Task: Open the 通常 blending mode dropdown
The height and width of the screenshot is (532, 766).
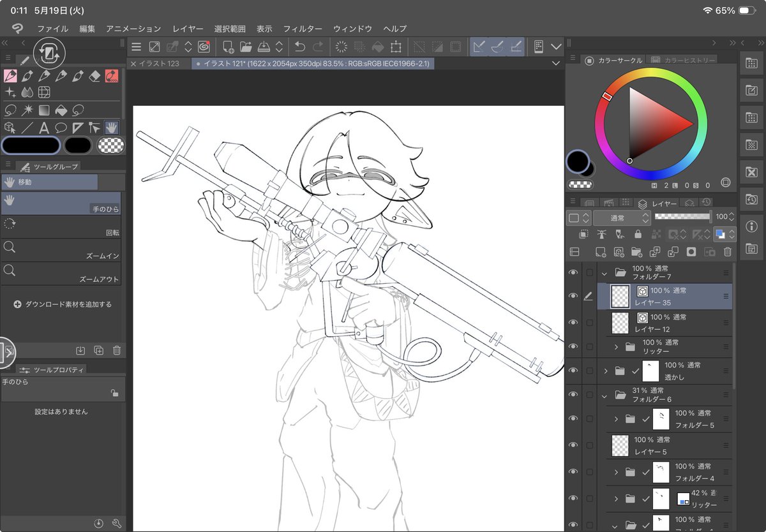Action: click(x=622, y=218)
